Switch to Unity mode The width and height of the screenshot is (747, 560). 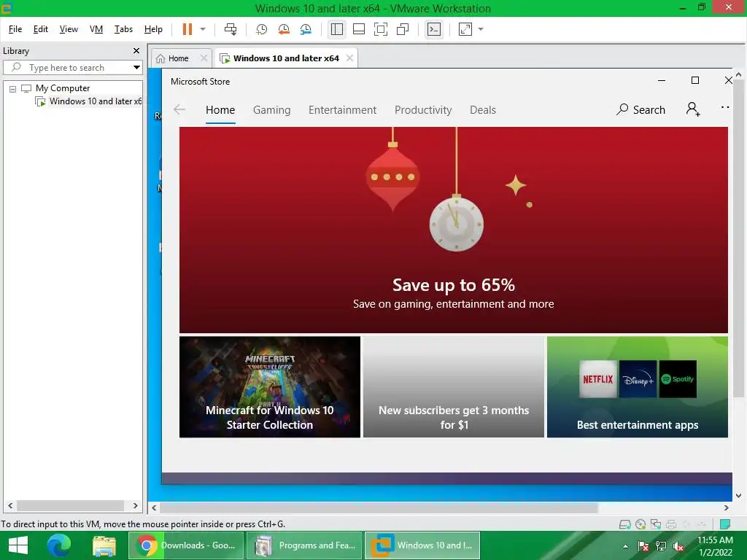tap(403, 29)
